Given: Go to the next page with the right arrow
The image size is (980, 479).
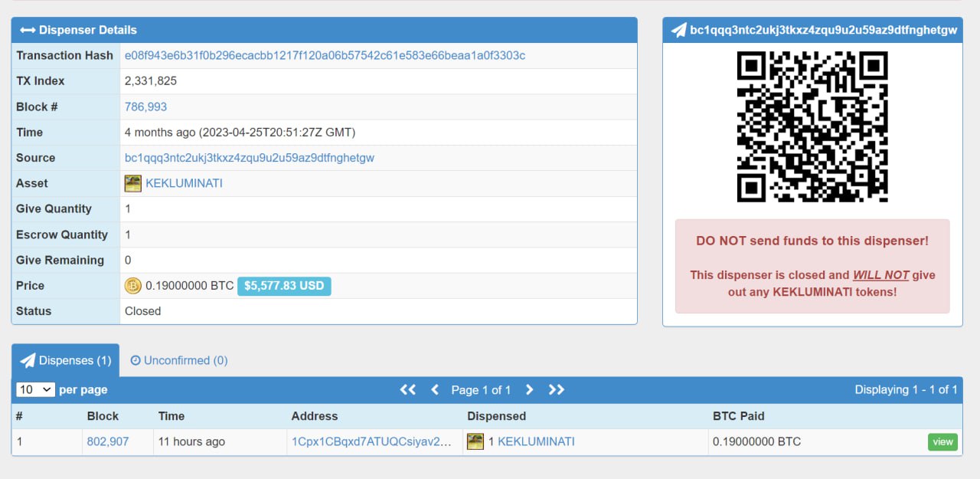Looking at the screenshot, I should tap(529, 389).
